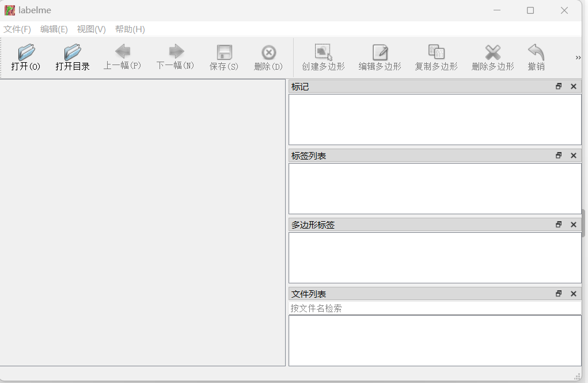The image size is (588, 383).
Task: Click inside the 标签列表 list area
Action: pos(435,188)
